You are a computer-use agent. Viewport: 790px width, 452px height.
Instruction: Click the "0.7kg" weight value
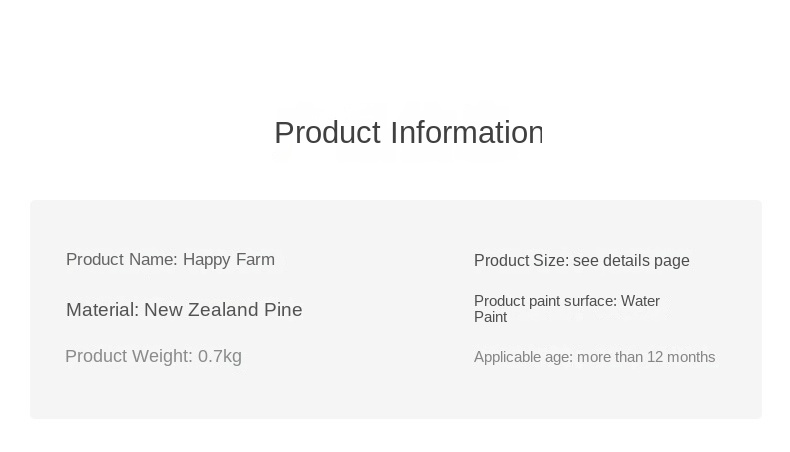[x=220, y=356]
